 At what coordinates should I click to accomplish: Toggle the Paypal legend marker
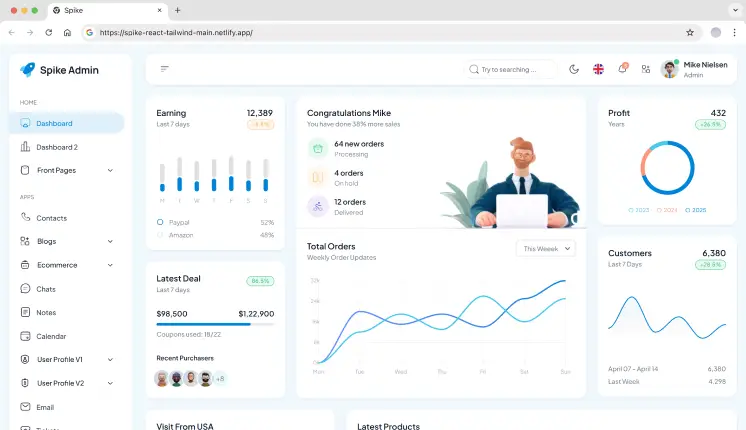[x=160, y=222]
